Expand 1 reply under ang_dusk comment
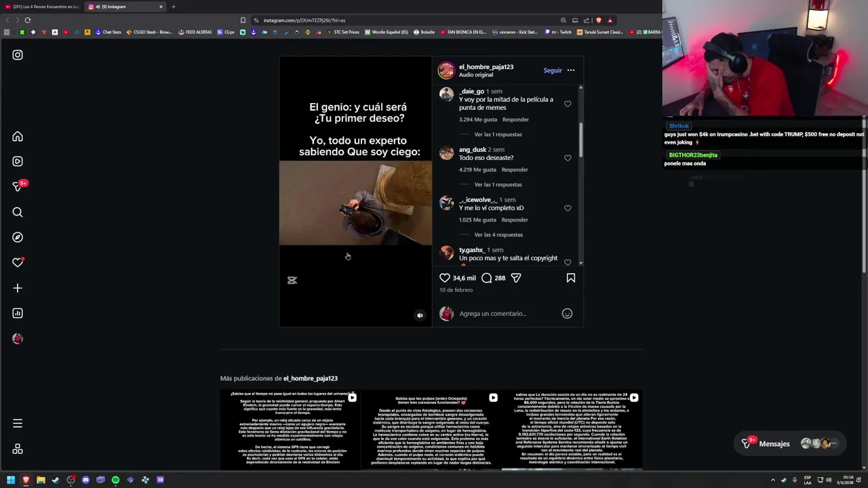Viewport: 868px width, 488px height. 498,184
